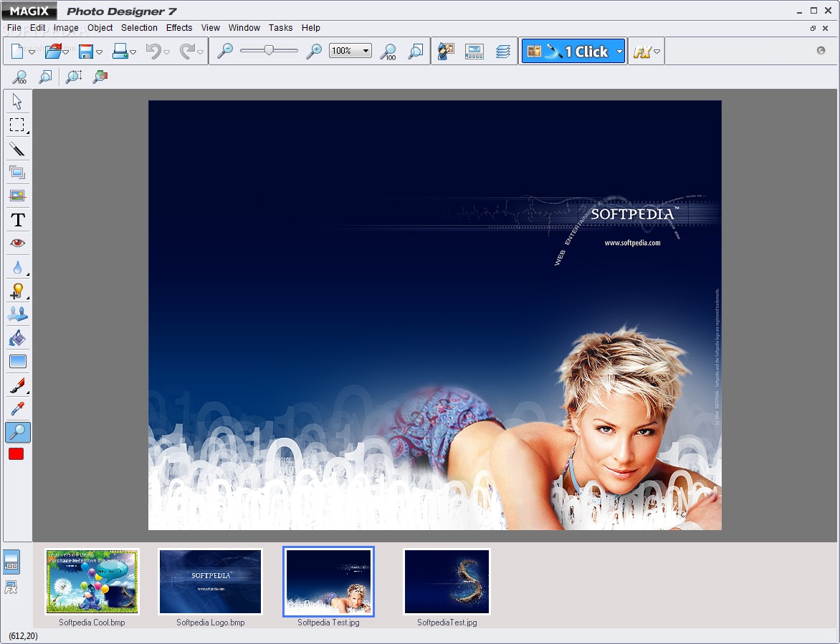Click the zoom to object icon
This screenshot has height=644, width=840.
(100, 77)
